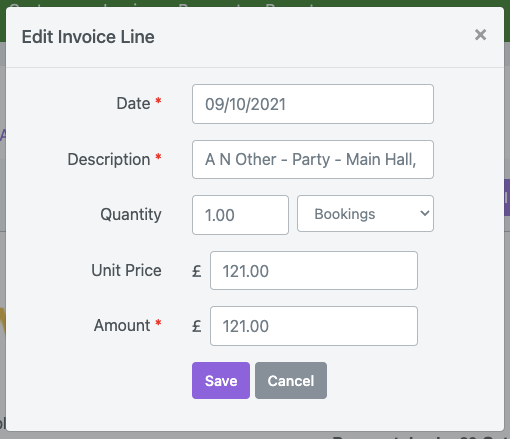
Task: Open the Bookings unit dropdown
Action: [x=365, y=213]
